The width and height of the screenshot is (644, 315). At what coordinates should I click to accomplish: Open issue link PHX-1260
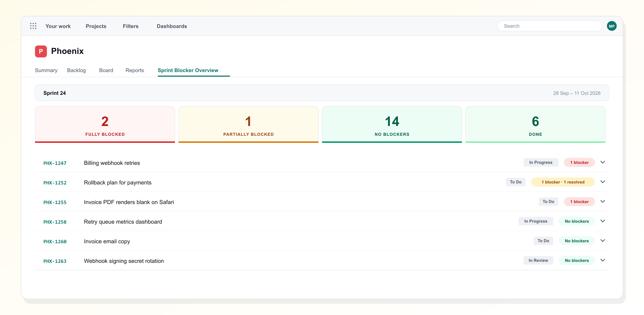(55, 241)
